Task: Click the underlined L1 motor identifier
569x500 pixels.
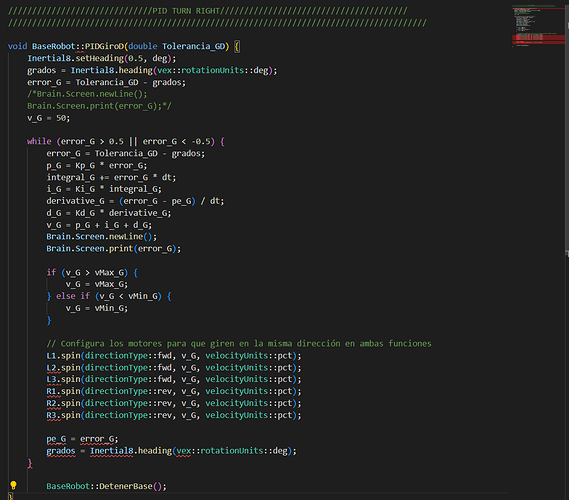Action: [x=51, y=356]
